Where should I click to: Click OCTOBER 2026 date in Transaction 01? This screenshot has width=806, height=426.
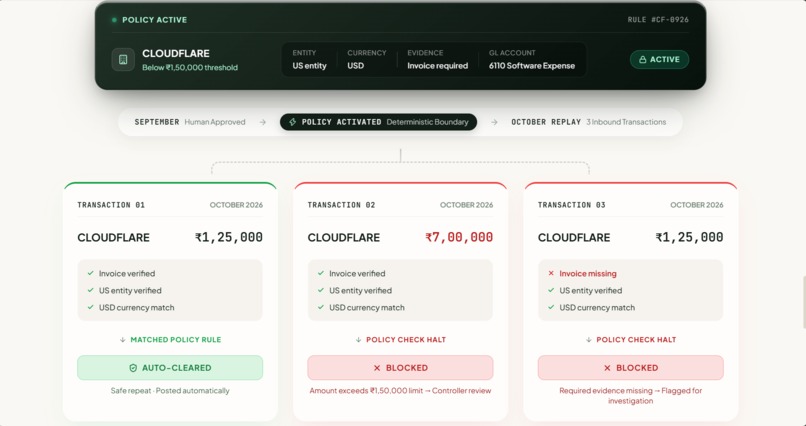pos(236,205)
